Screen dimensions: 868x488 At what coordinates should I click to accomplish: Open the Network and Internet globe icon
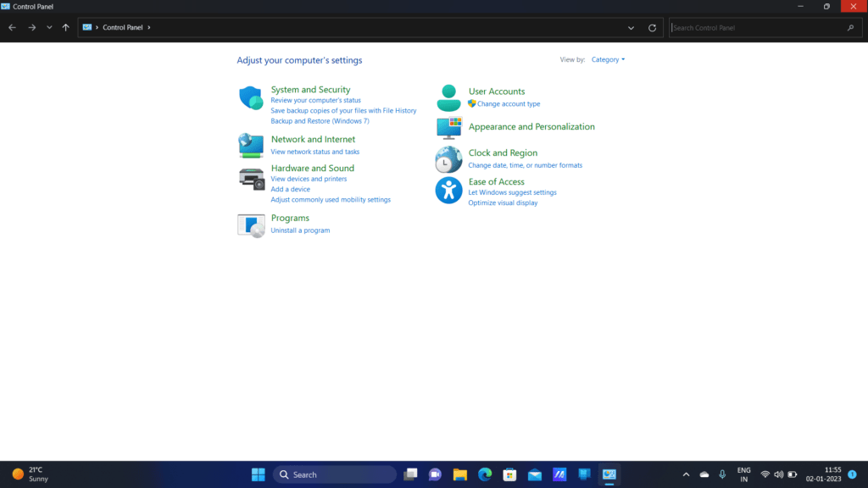click(251, 145)
